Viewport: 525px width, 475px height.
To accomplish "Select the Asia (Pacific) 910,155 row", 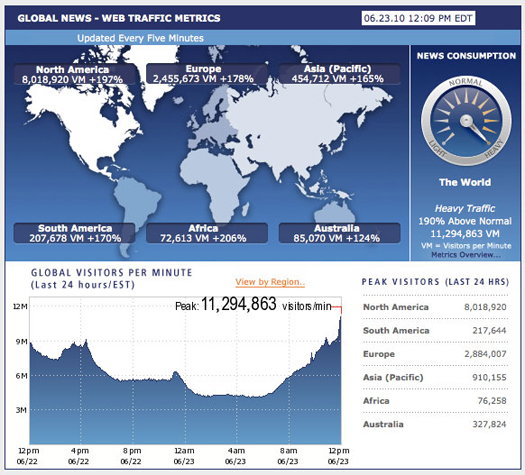I will 435,377.
